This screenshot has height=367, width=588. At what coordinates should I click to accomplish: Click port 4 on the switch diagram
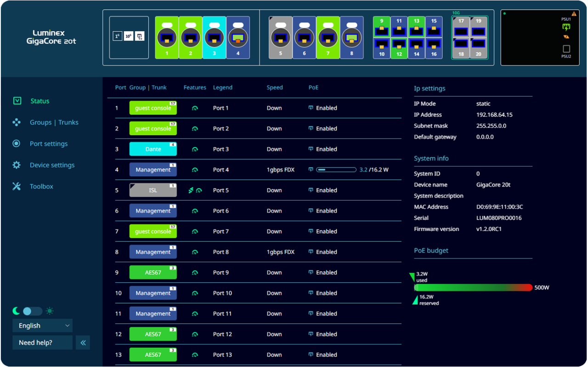click(238, 38)
